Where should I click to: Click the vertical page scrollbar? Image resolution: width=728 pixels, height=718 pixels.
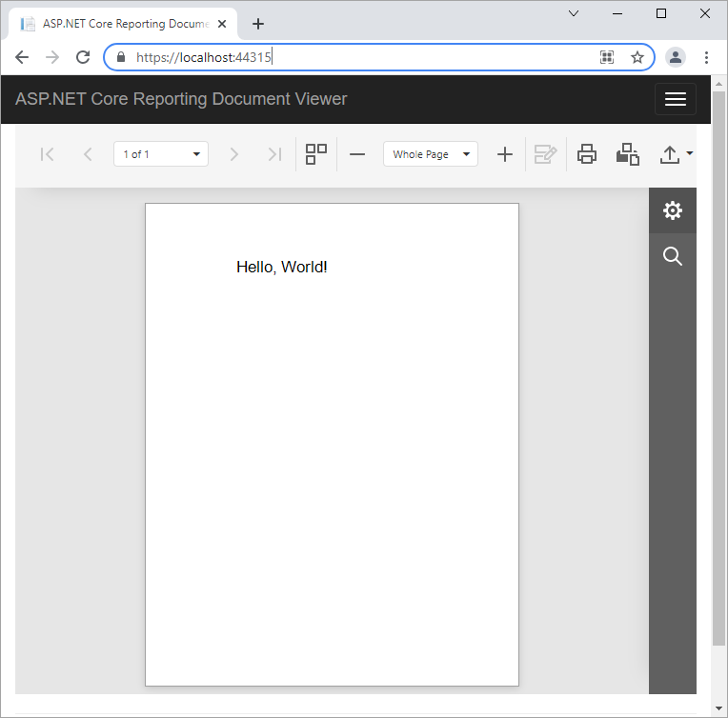718,368
